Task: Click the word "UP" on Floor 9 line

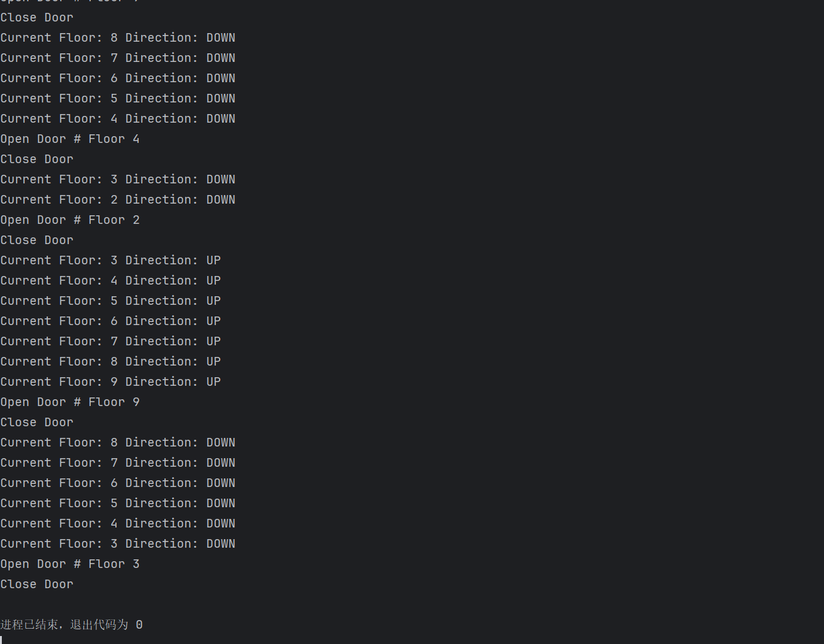Action: coord(214,382)
